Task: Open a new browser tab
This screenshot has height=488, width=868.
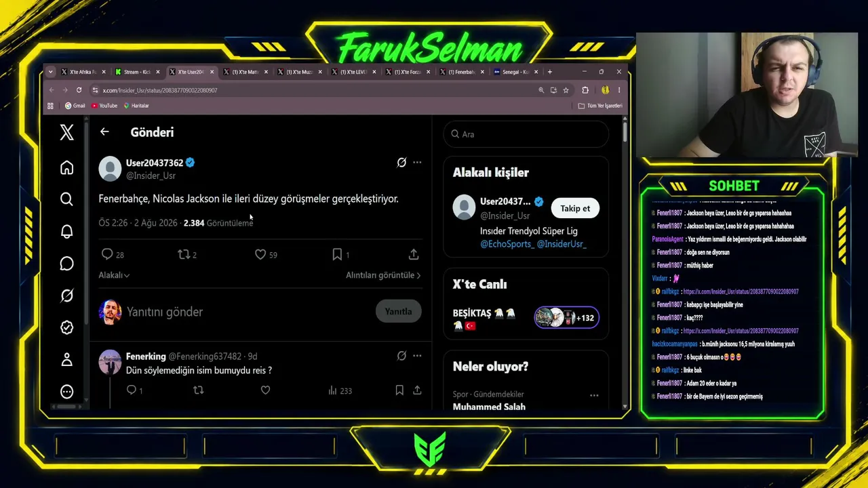Action: 549,72
